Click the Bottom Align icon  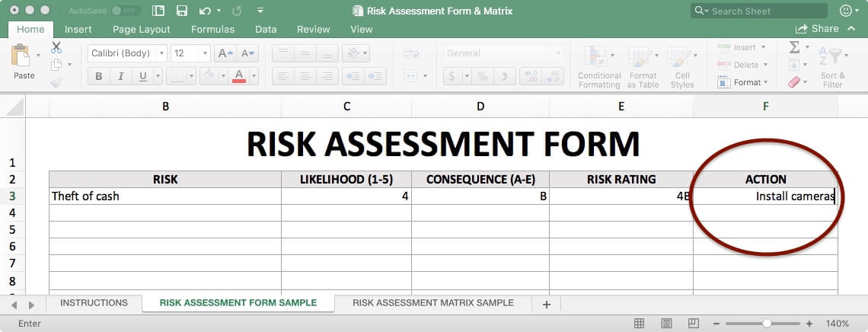point(327,53)
